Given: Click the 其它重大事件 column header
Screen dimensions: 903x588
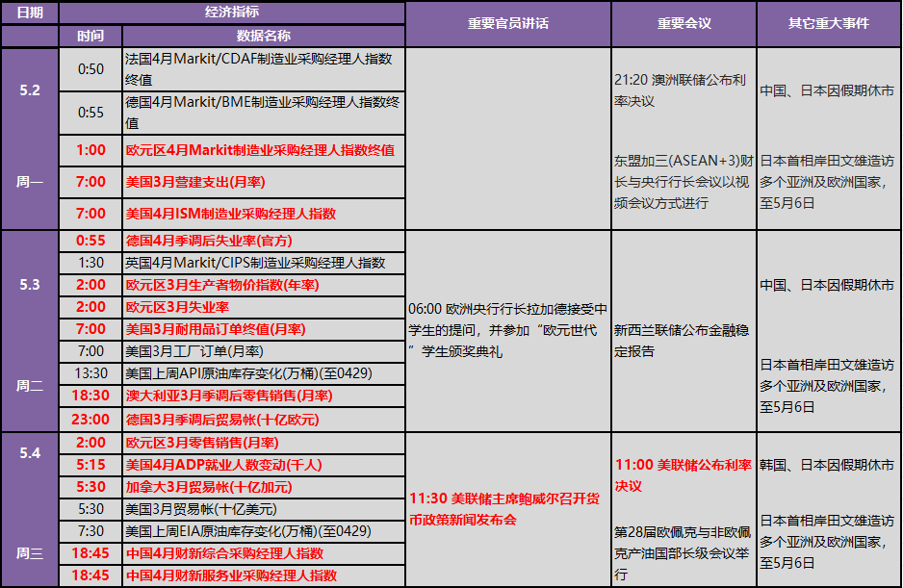Looking at the screenshot, I should point(829,23).
